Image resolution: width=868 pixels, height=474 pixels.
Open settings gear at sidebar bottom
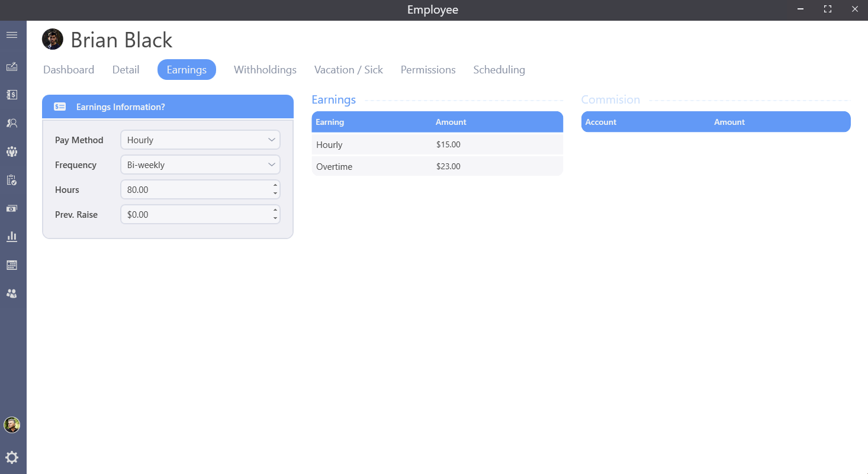coord(12,457)
